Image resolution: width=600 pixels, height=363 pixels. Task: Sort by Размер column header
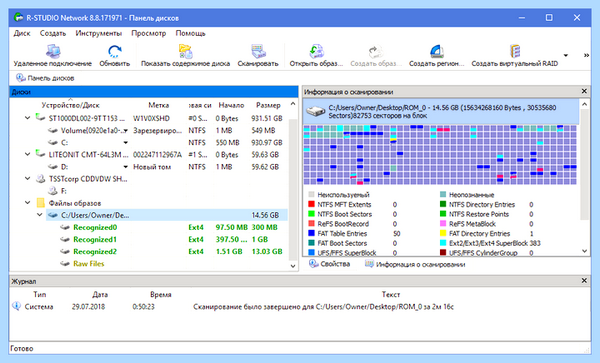coord(268,105)
